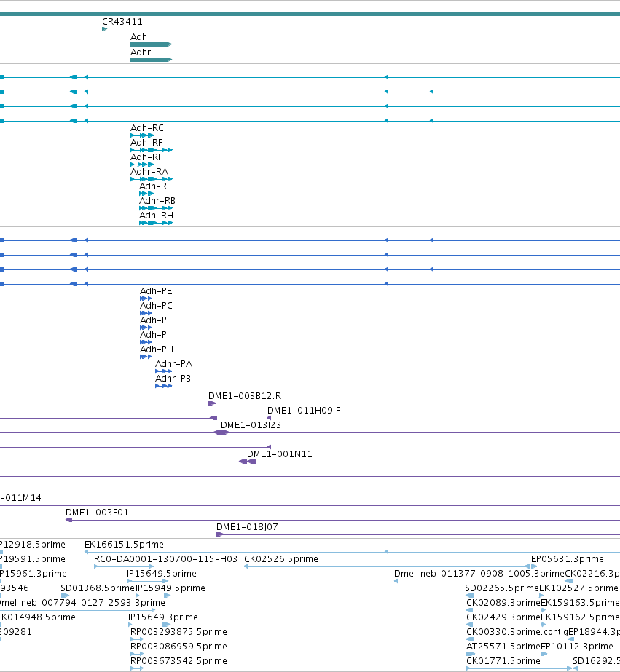This screenshot has width=620, height=672.
Task: Select the RP003086959.5prime EST label
Action: click(x=178, y=647)
